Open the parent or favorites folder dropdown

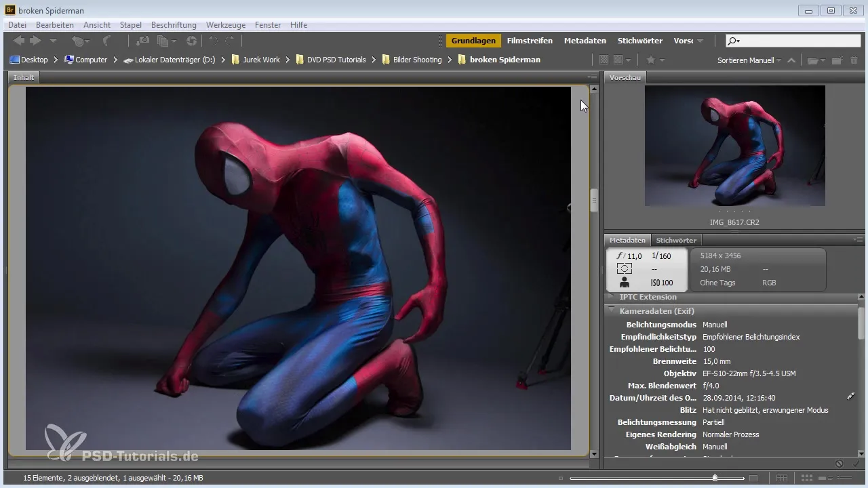point(53,41)
